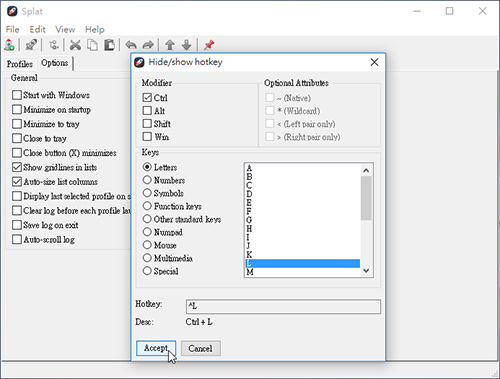Select the Multimedia radio button
The image size is (500, 379).
click(147, 258)
